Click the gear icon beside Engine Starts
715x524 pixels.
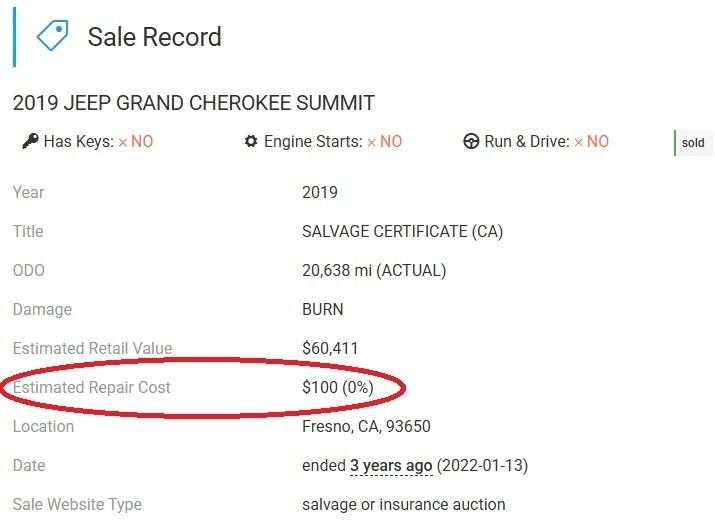click(x=251, y=142)
